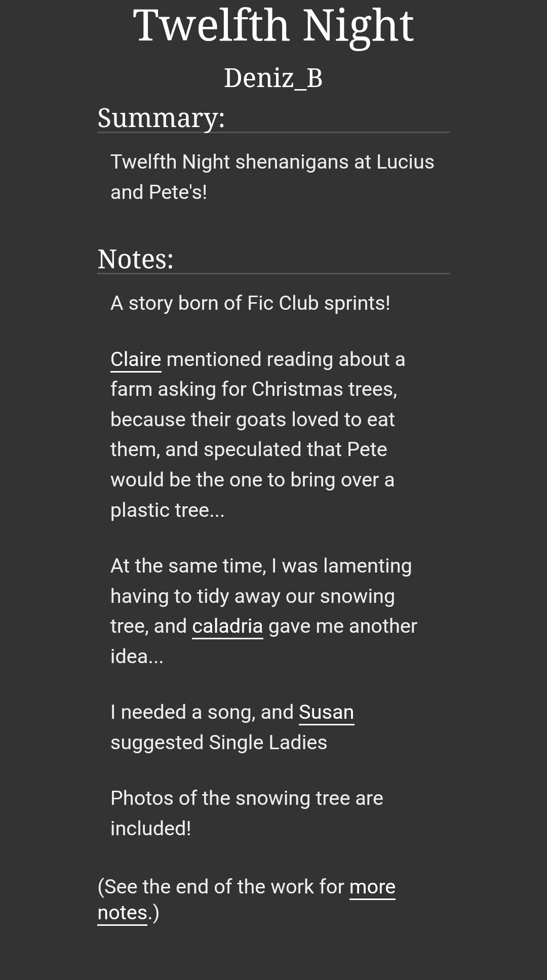Click the line about tidying away snowing tree
Image resolution: width=547 pixels, height=980 pixels.
[x=252, y=596]
